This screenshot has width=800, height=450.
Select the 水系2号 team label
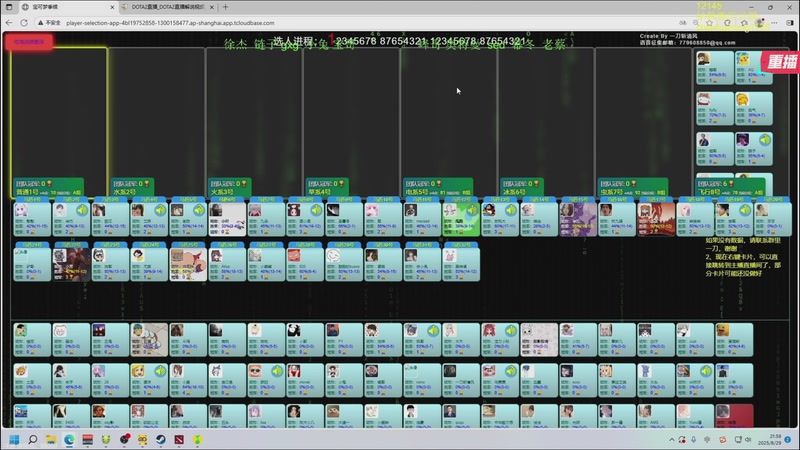(x=132, y=187)
